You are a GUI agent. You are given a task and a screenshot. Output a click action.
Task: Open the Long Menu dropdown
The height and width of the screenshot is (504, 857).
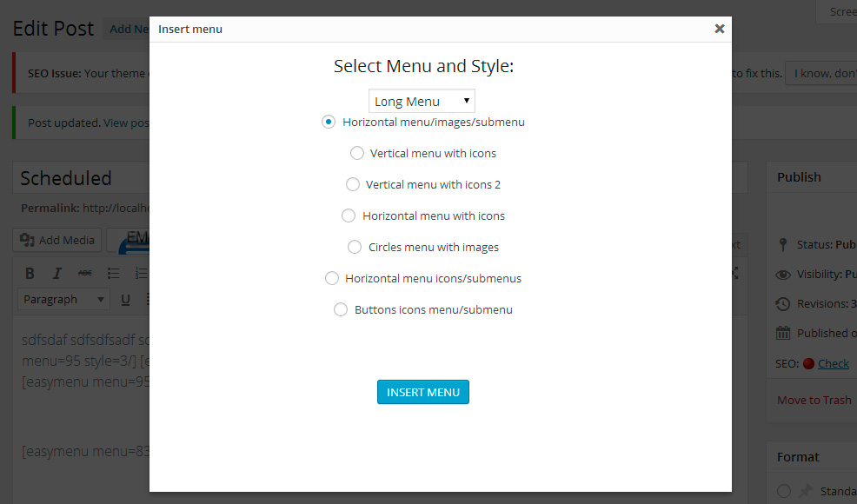tap(422, 101)
